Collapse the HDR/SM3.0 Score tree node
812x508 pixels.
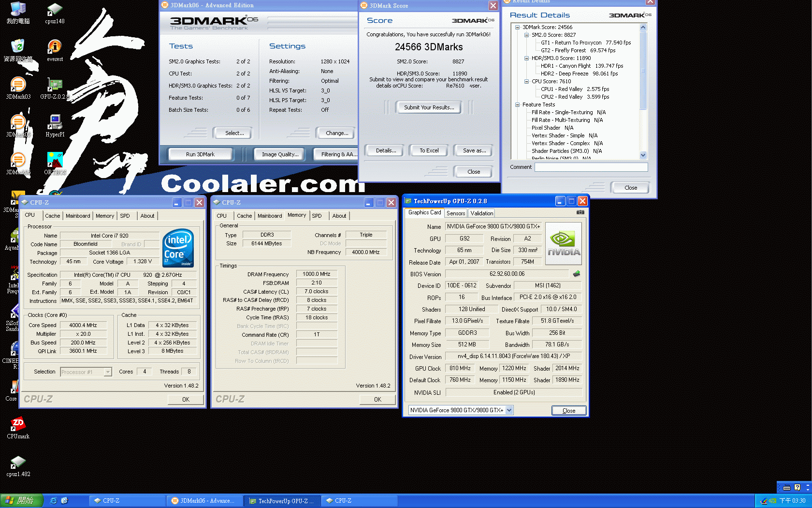click(527, 58)
